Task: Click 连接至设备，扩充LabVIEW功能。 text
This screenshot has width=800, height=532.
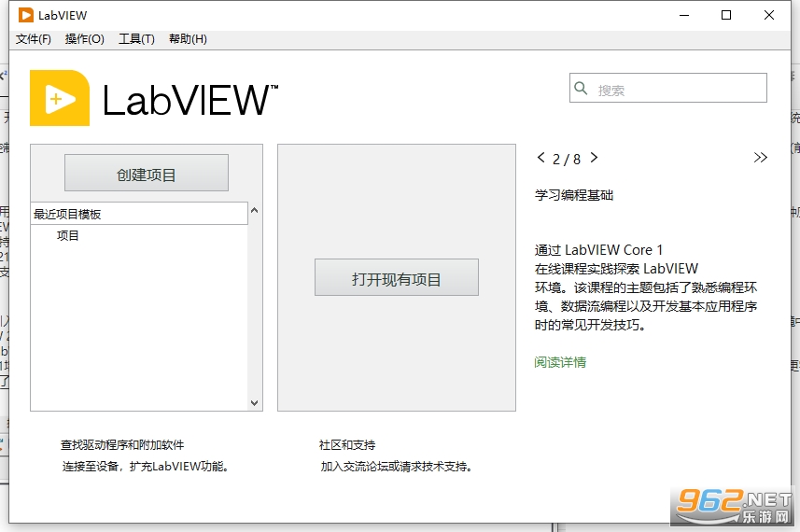Action: tap(146, 467)
